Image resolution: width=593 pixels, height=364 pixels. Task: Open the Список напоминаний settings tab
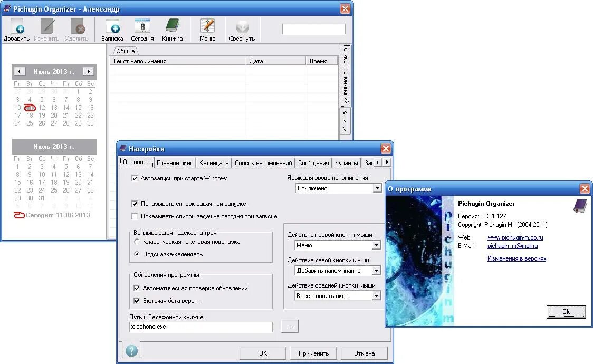263,163
